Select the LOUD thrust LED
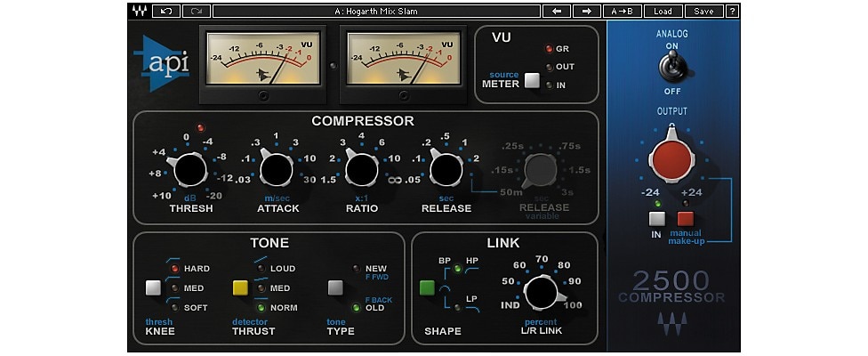This screenshot has width=868, height=356. [x=261, y=269]
